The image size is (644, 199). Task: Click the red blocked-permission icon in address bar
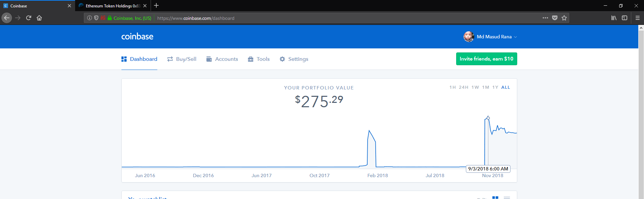point(103,18)
